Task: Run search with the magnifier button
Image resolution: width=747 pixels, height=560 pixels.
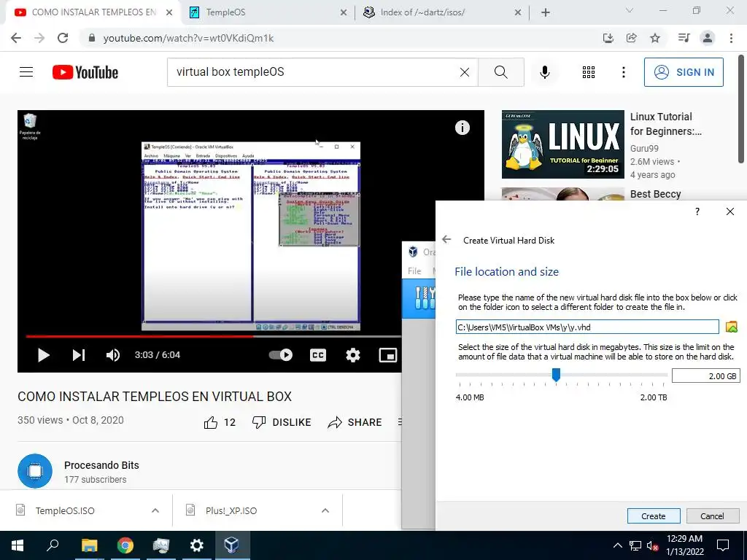Action: (x=500, y=72)
